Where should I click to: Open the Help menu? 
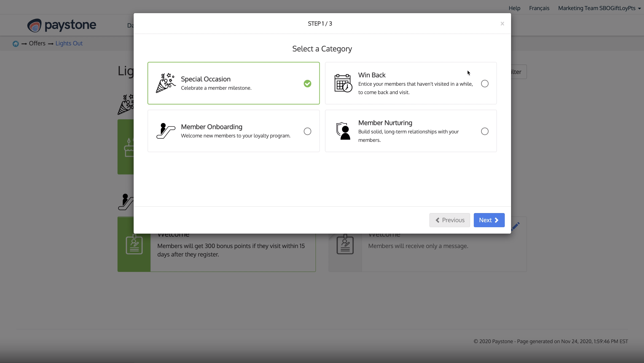pyautogui.click(x=514, y=8)
